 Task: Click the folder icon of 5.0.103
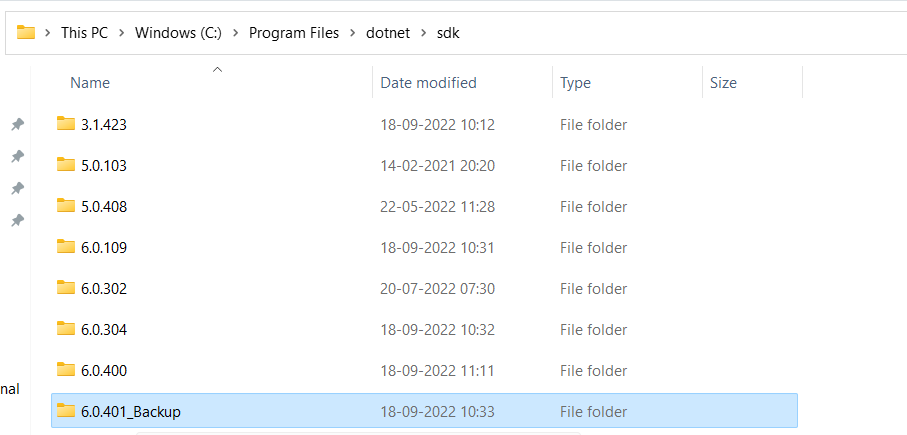click(66, 165)
